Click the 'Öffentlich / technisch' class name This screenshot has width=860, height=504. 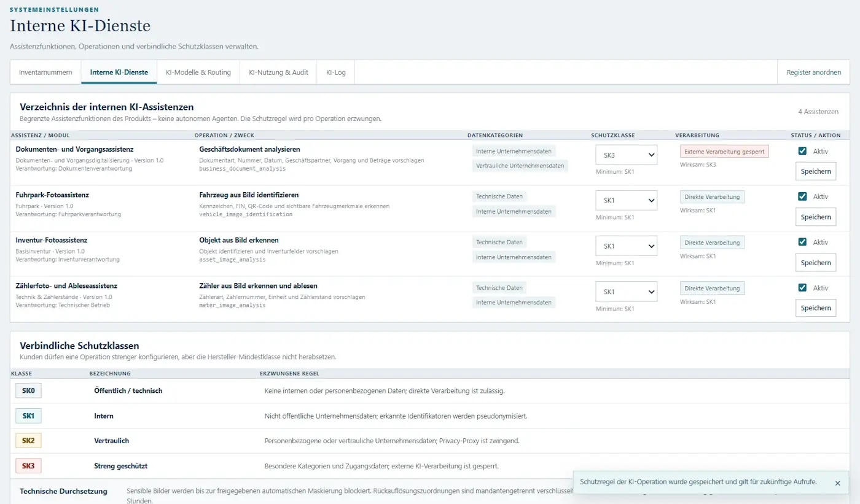coord(128,390)
